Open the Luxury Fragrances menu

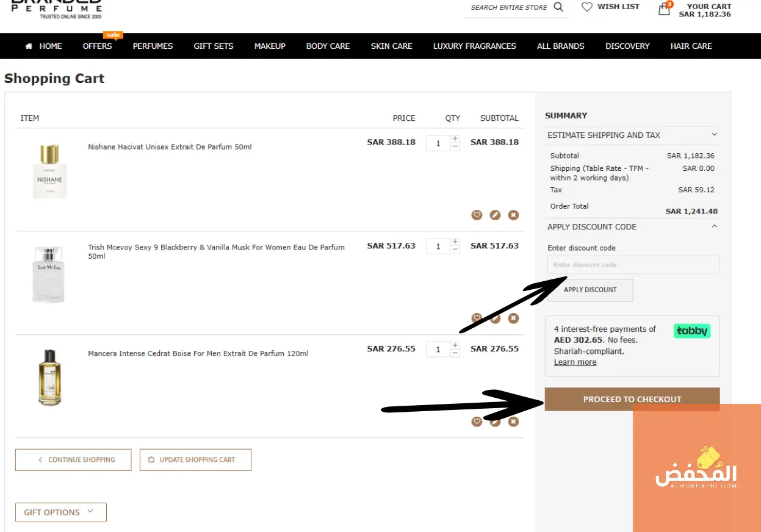[475, 46]
